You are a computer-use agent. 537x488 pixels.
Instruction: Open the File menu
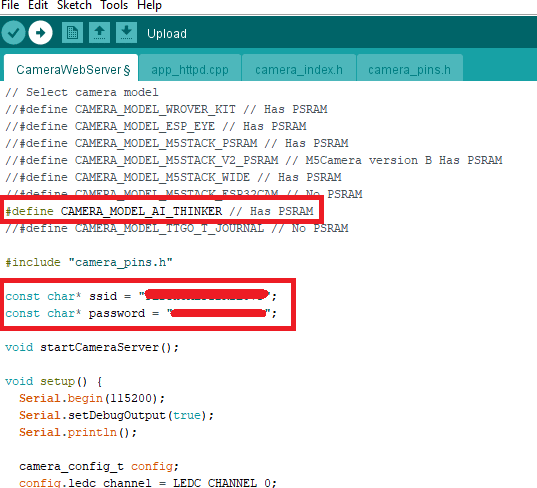(10, 5)
